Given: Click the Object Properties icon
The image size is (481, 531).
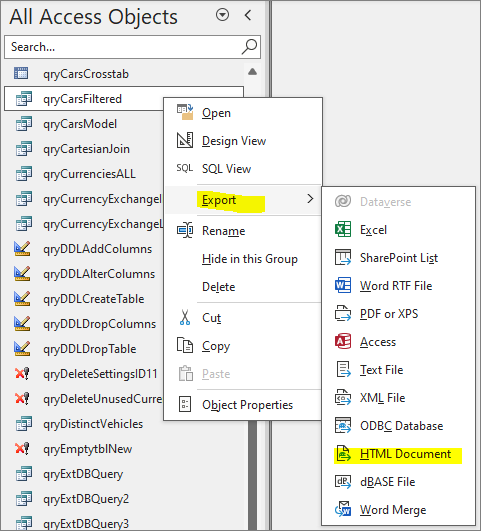Looking at the screenshot, I should tap(185, 404).
